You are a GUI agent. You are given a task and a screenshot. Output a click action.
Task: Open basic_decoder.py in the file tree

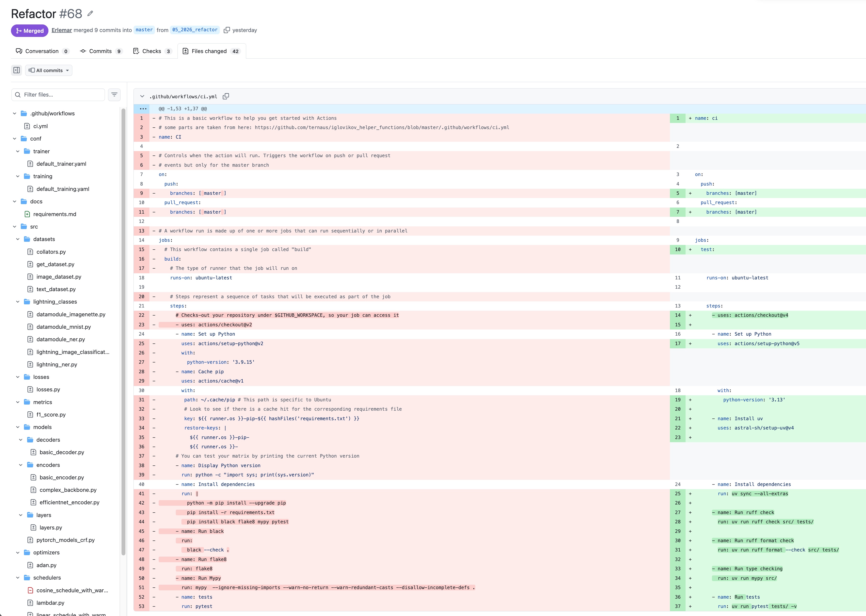(x=62, y=452)
